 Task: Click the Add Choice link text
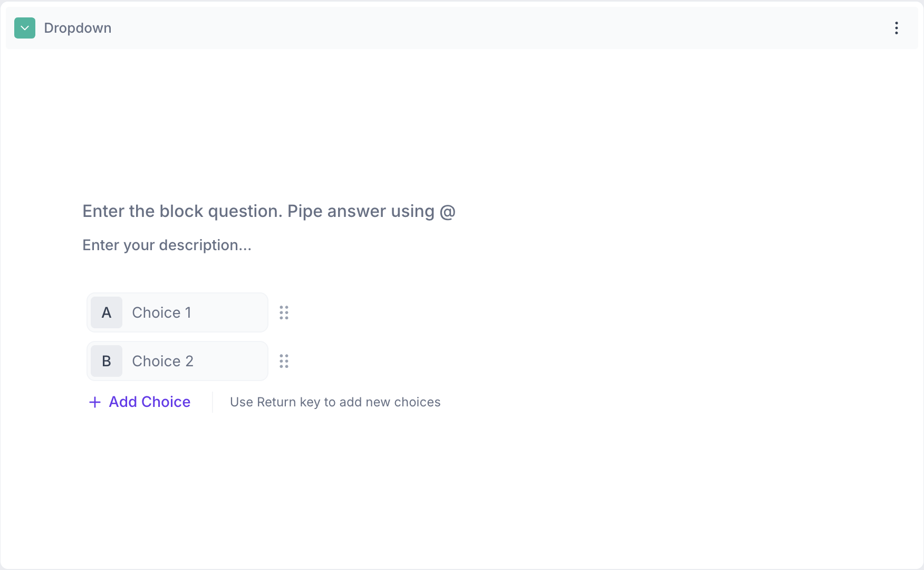point(150,402)
